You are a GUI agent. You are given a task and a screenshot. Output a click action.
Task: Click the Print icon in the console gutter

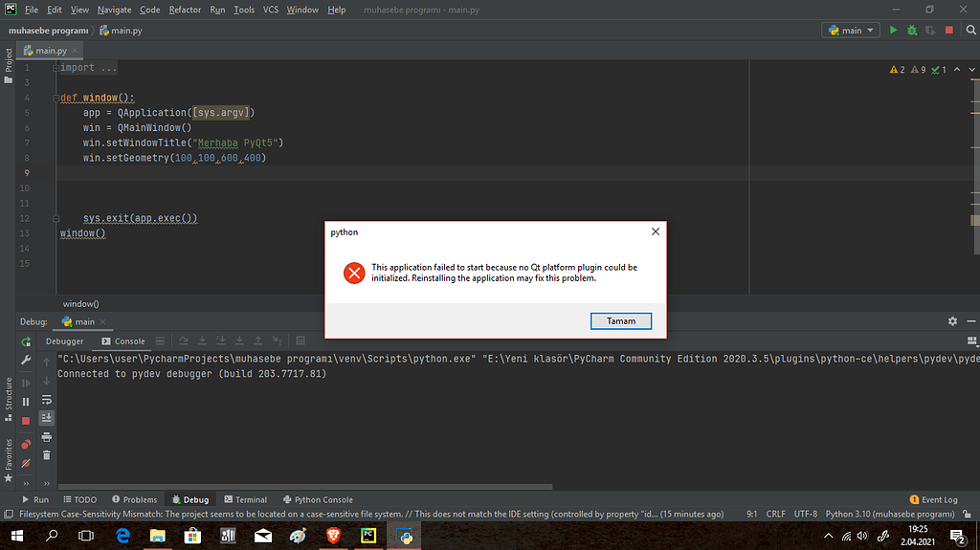[x=47, y=436]
